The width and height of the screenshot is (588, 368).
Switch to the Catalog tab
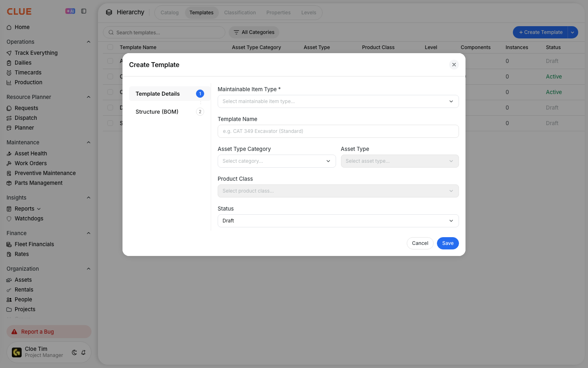click(x=169, y=13)
